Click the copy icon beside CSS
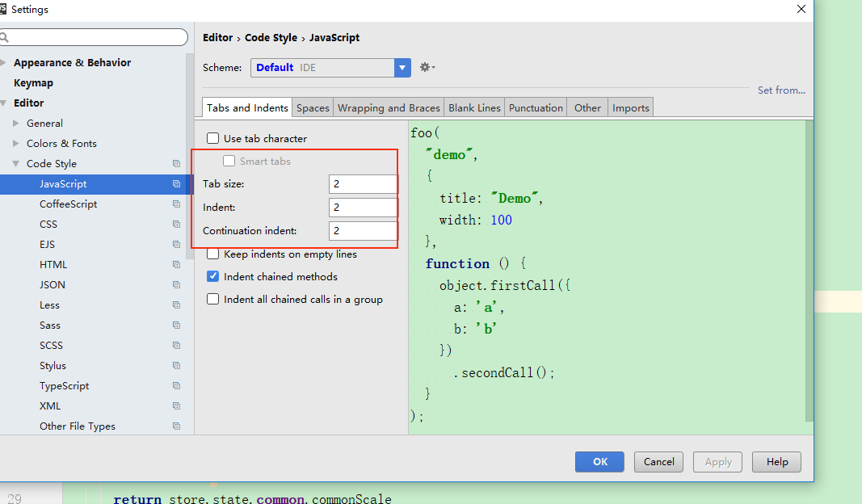862x504 pixels. coord(176,225)
